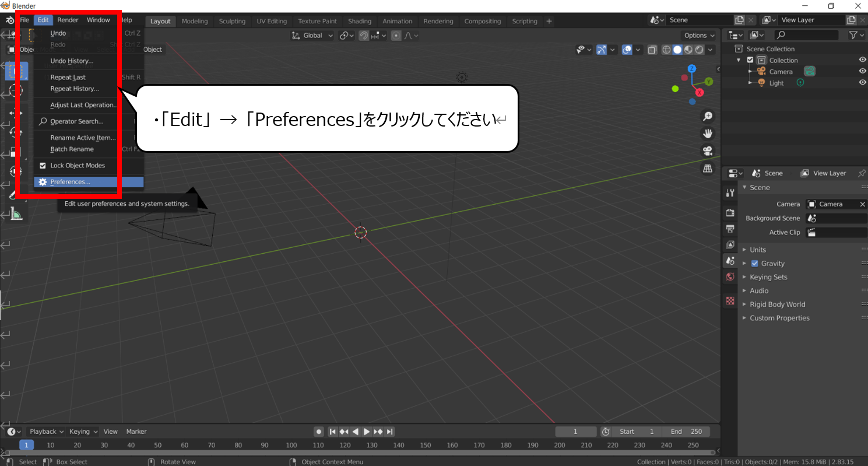Open the outliner filter dropdown
The height and width of the screenshot is (466, 868).
click(856, 36)
